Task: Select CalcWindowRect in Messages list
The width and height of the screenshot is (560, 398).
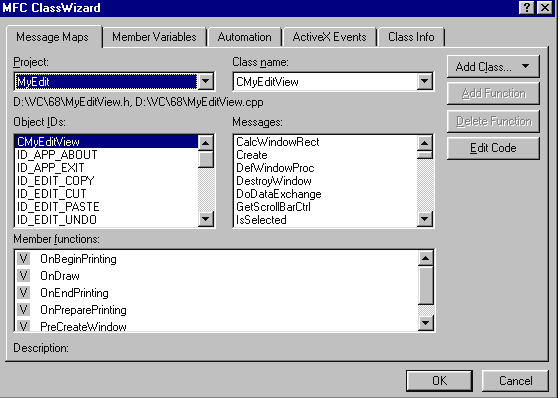Action: point(325,142)
